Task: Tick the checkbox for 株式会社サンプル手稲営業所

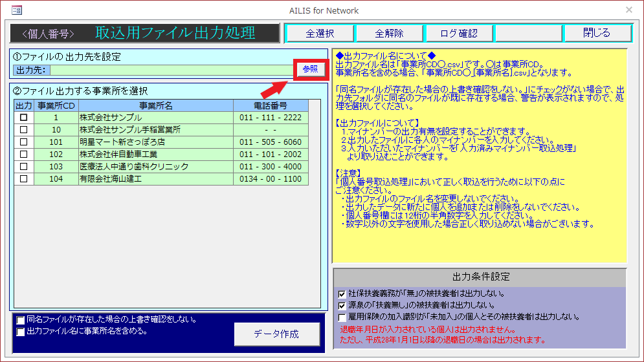Action: (x=24, y=130)
